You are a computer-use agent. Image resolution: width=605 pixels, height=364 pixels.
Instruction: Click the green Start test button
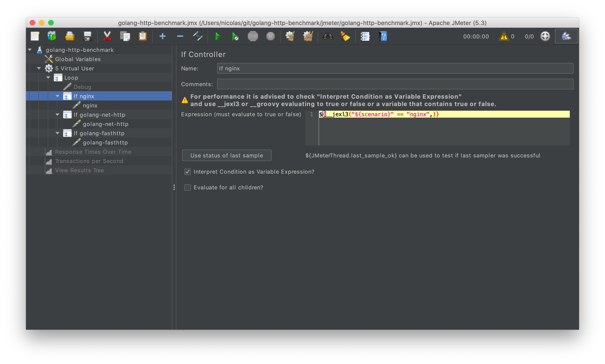coord(217,37)
